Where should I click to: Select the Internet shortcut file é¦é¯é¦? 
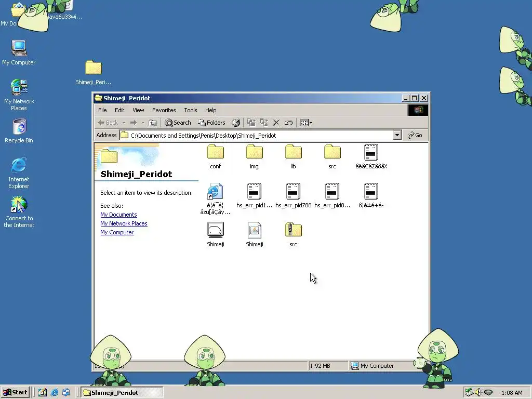[x=216, y=199]
